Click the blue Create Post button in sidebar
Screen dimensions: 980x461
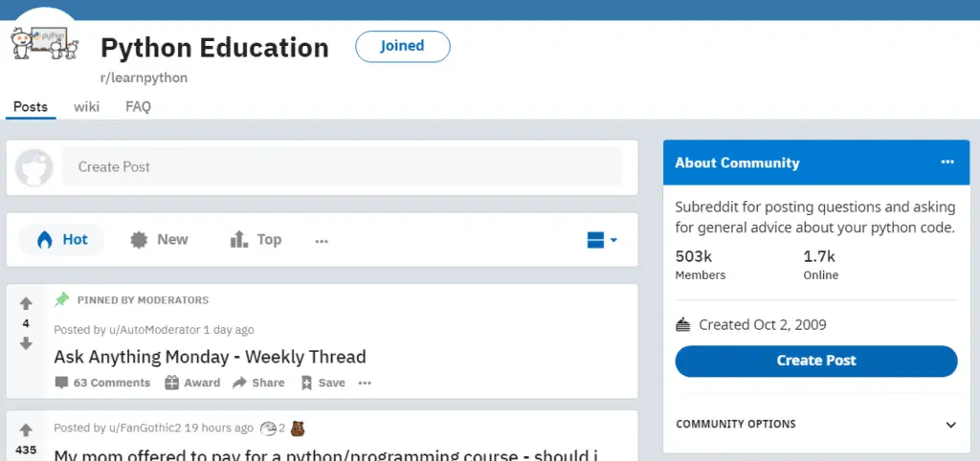pyautogui.click(x=816, y=362)
